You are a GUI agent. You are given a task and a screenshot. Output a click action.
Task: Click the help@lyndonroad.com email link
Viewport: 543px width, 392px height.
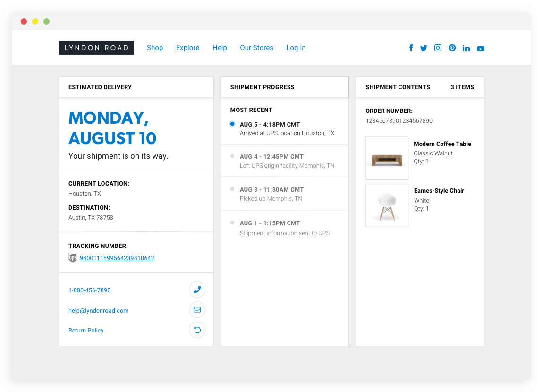98,311
